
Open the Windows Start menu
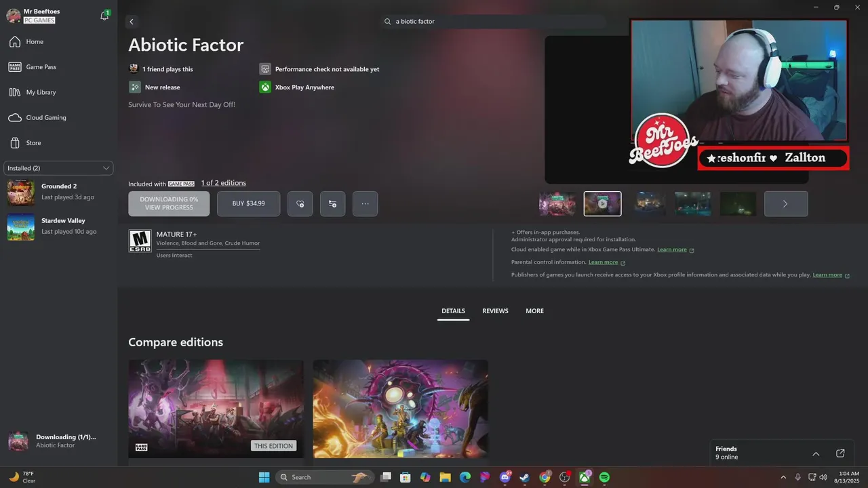tap(264, 477)
